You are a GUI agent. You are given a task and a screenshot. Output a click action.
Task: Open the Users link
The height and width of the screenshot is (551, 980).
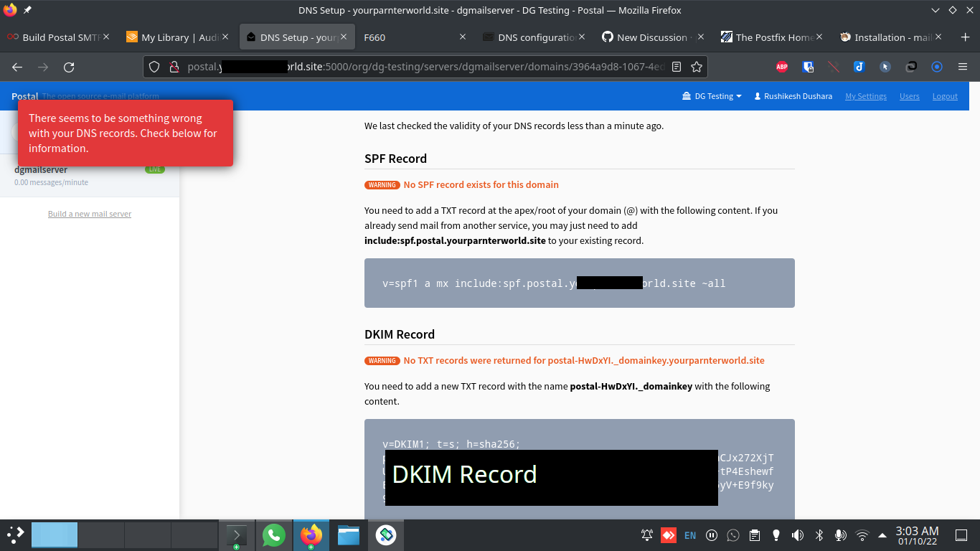[x=910, y=96]
